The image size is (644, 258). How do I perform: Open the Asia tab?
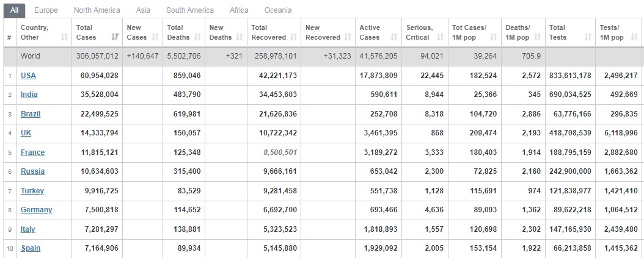pyautogui.click(x=143, y=10)
